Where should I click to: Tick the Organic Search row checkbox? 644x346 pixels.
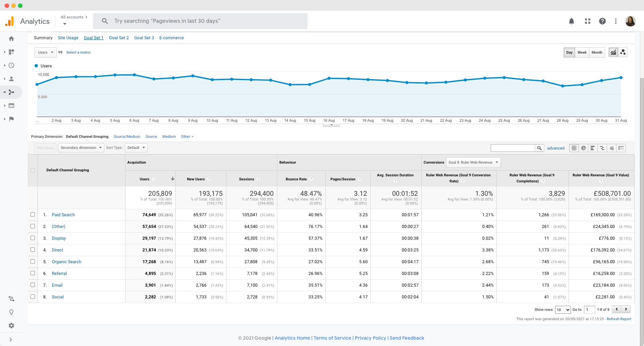[33, 262]
